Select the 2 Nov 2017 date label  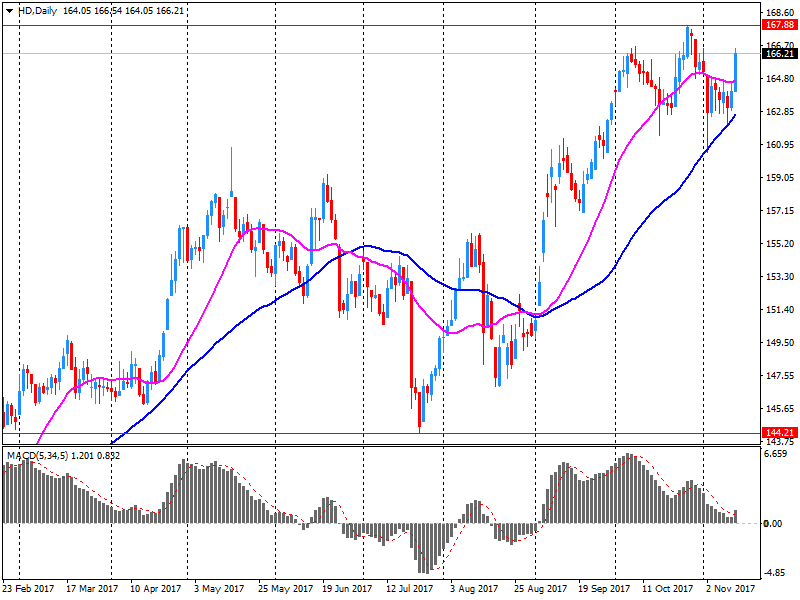730,588
